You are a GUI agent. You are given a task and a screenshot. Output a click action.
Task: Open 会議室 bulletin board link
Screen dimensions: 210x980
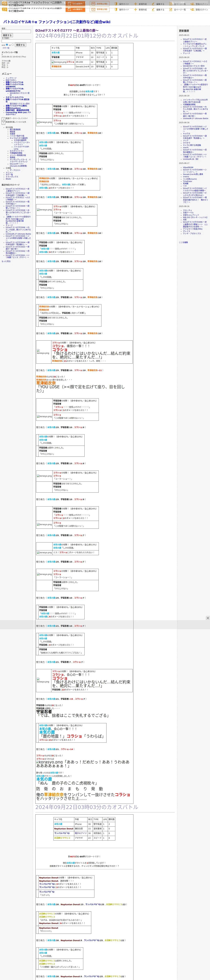pos(13,134)
